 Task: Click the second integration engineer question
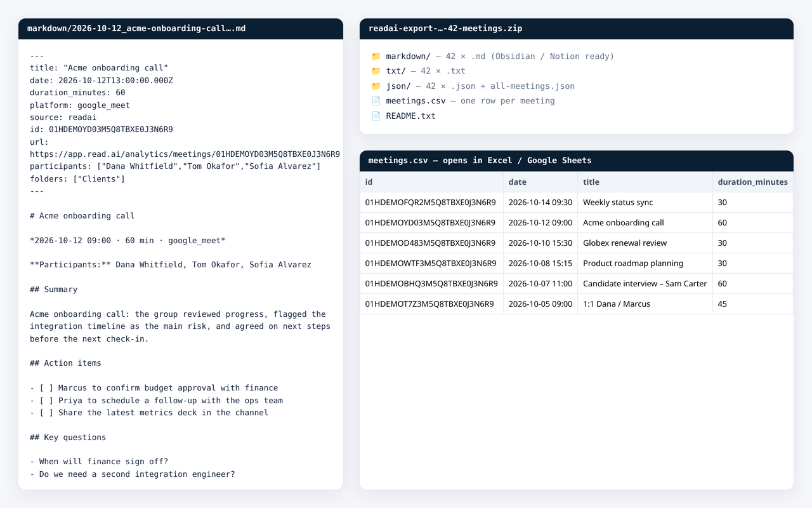tap(133, 474)
